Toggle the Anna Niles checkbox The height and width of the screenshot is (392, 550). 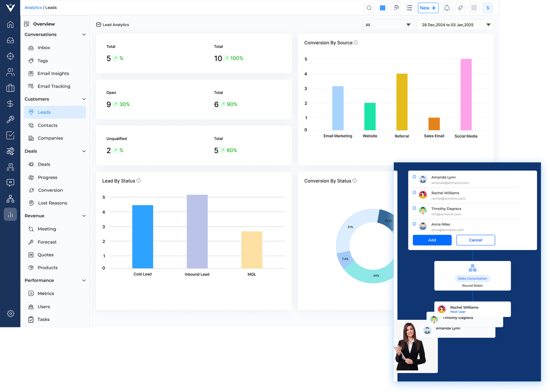pyautogui.click(x=414, y=223)
